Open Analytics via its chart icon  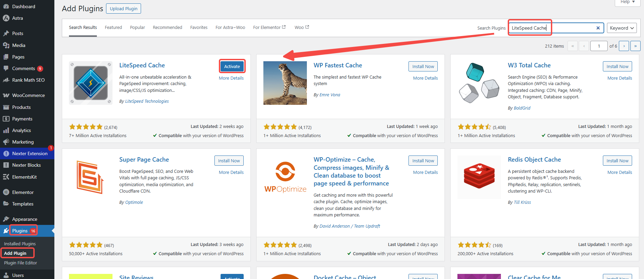[x=6, y=130]
